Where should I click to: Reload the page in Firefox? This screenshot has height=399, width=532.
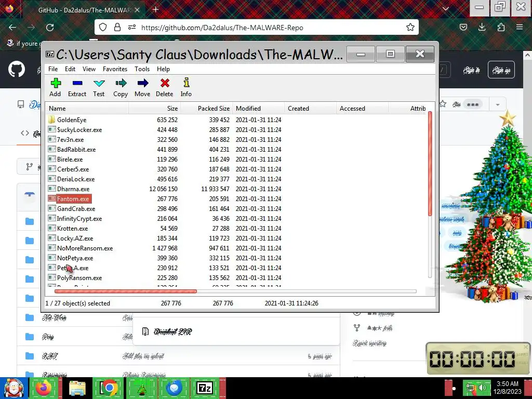pos(50,28)
